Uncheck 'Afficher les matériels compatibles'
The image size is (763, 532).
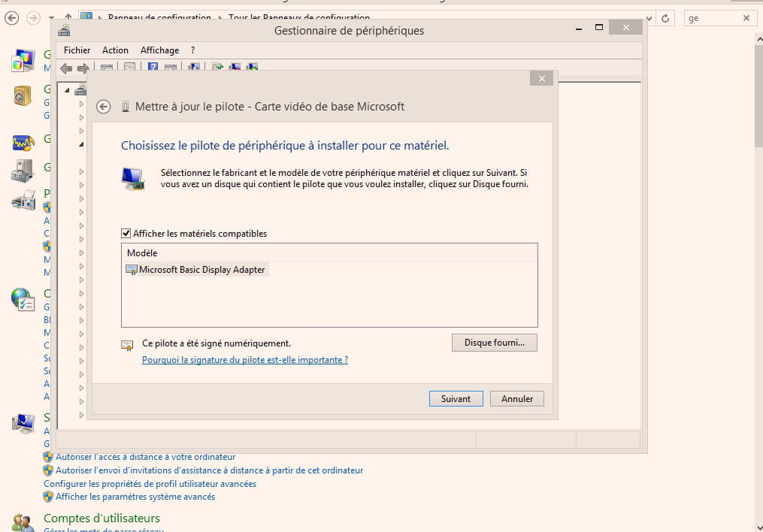(126, 234)
